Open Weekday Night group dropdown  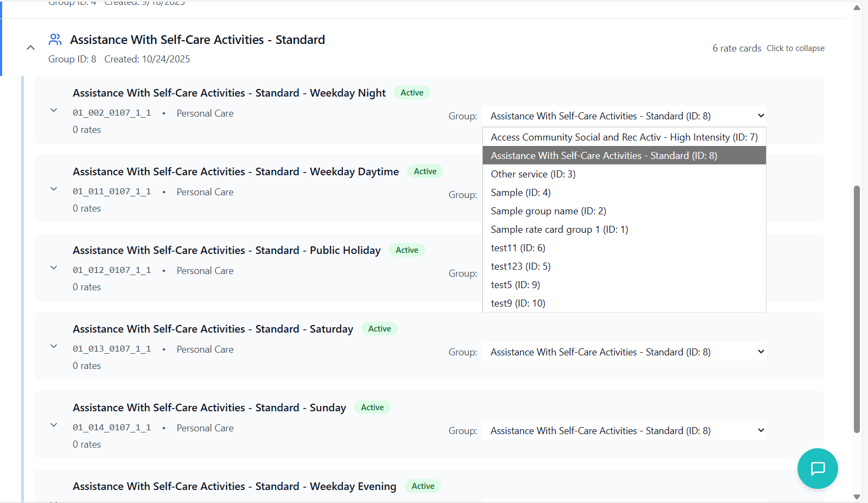click(x=624, y=116)
